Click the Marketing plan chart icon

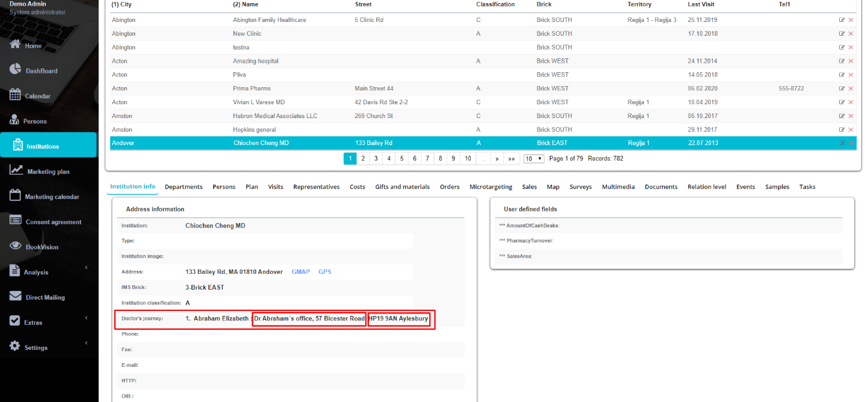click(x=16, y=171)
